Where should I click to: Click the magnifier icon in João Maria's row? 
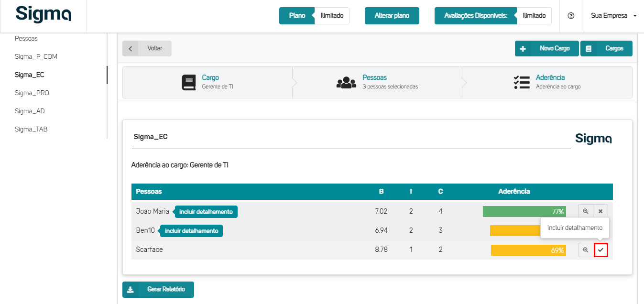(x=585, y=211)
